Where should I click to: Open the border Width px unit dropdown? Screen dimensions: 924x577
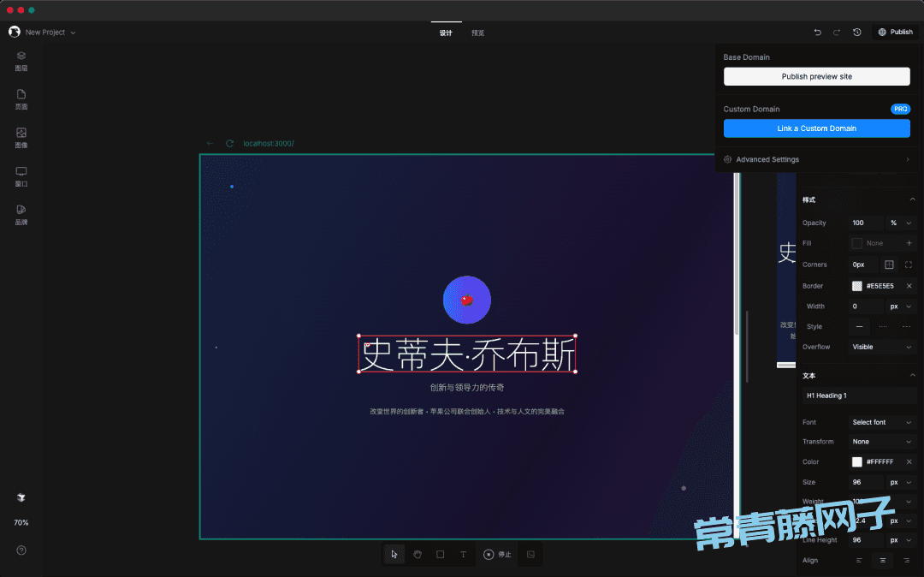coord(900,306)
